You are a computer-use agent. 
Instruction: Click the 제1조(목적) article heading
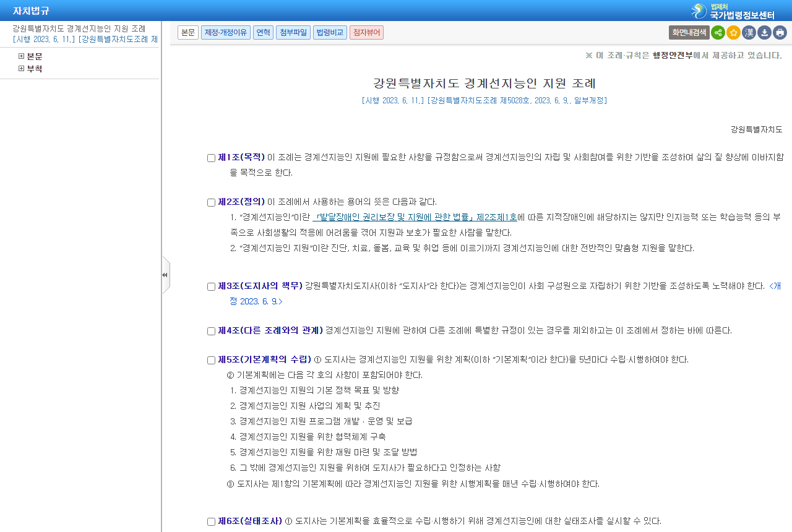241,157
